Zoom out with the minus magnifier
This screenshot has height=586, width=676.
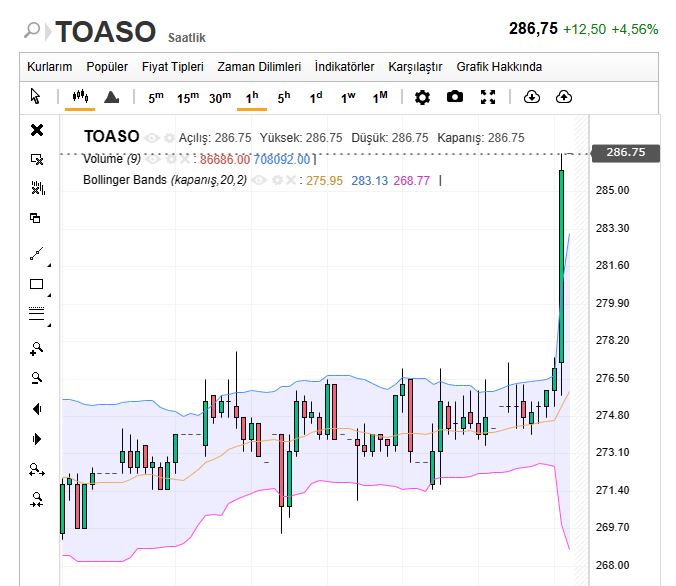(37, 379)
